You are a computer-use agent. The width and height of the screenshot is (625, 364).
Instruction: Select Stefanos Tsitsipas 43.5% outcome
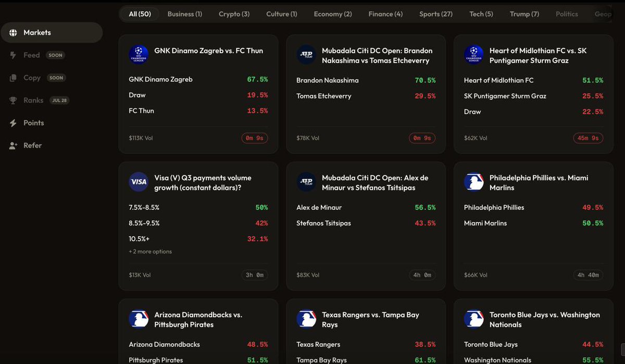point(366,223)
